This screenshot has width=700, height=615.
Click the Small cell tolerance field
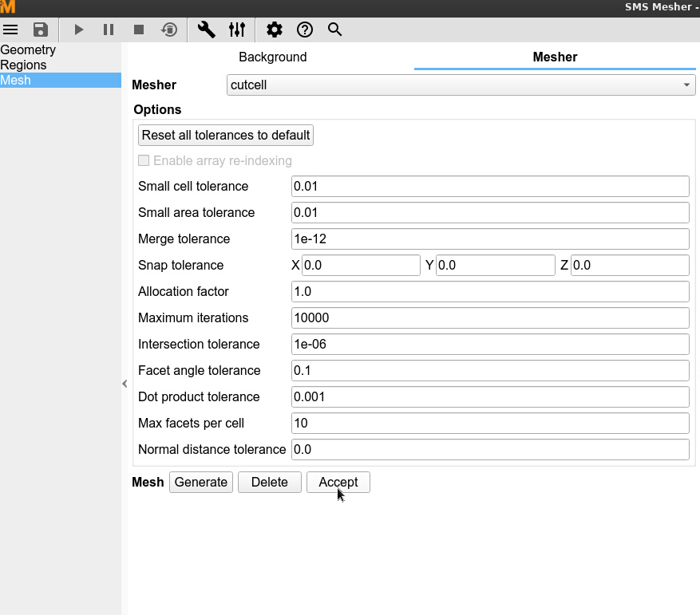pyautogui.click(x=489, y=187)
